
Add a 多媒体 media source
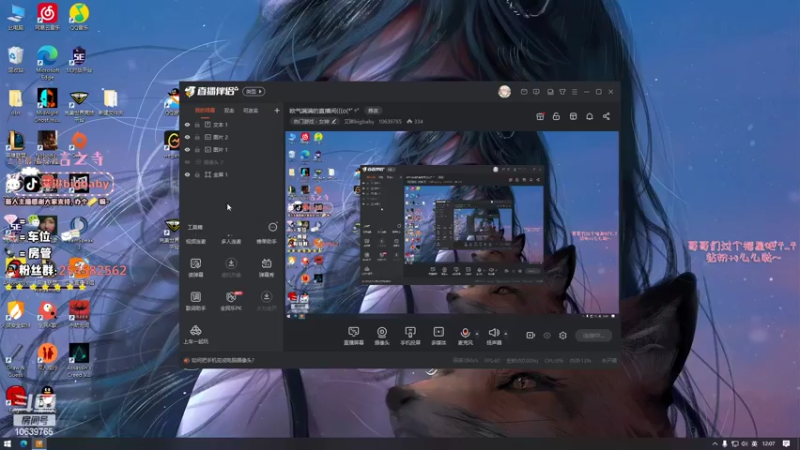(x=438, y=336)
